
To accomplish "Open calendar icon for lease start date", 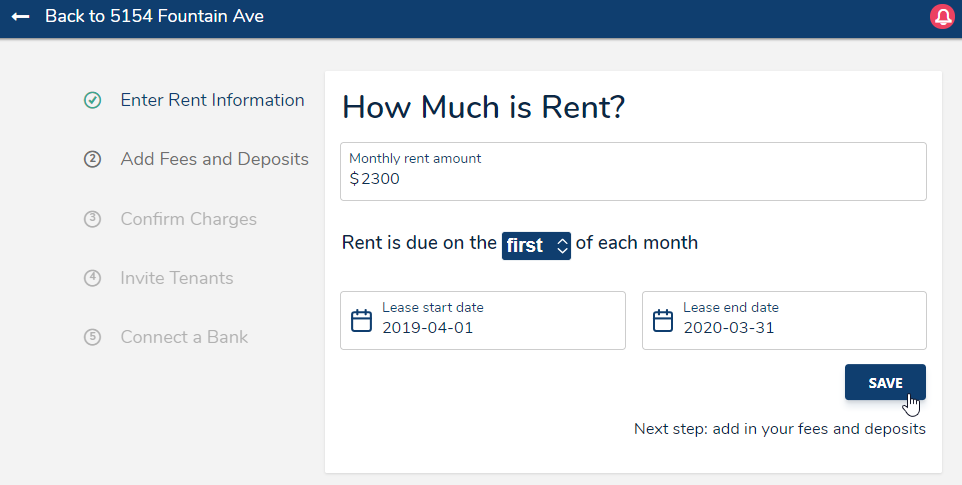I will click(361, 321).
